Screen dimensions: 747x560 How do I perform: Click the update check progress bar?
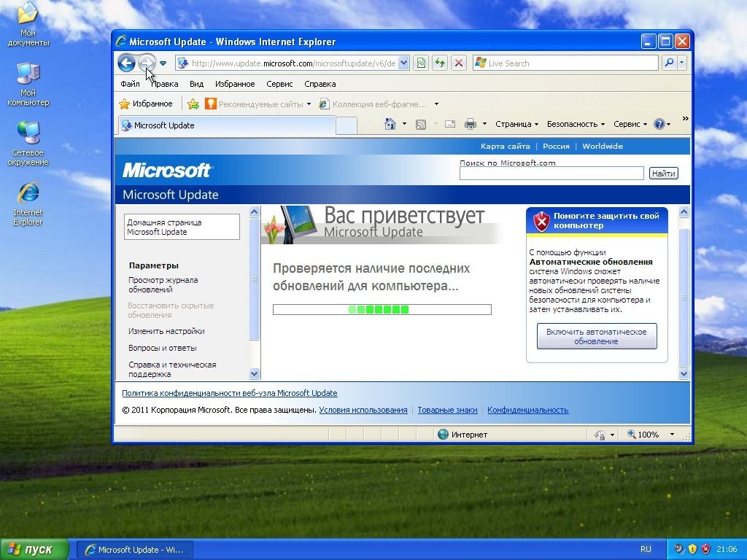click(382, 309)
